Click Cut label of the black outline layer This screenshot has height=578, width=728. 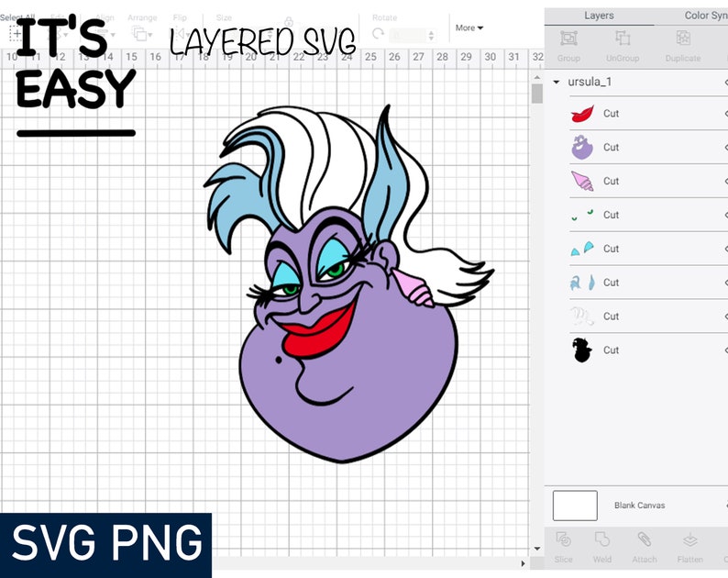[x=611, y=350]
